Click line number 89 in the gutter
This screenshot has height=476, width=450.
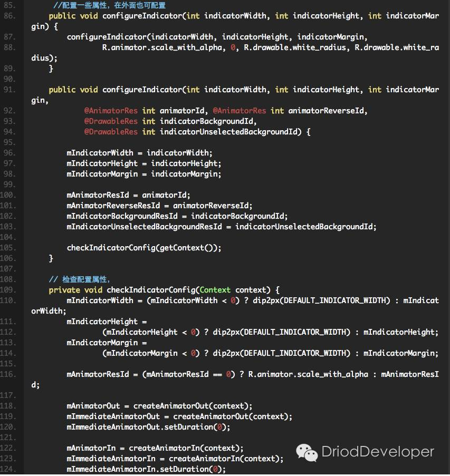click(9, 69)
